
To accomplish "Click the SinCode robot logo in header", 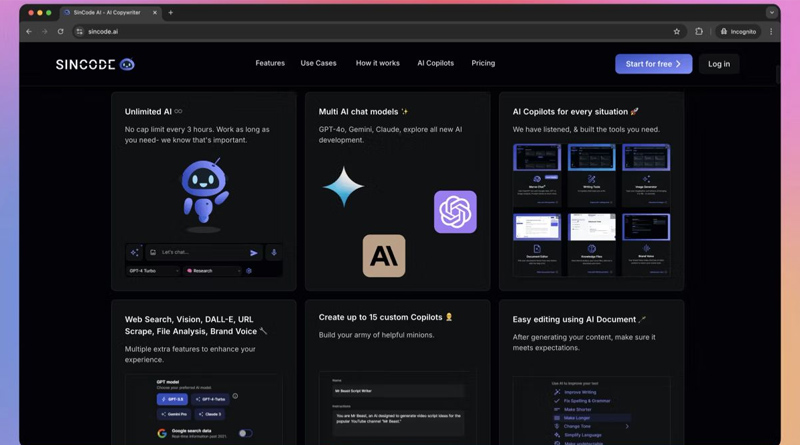I will [127, 64].
